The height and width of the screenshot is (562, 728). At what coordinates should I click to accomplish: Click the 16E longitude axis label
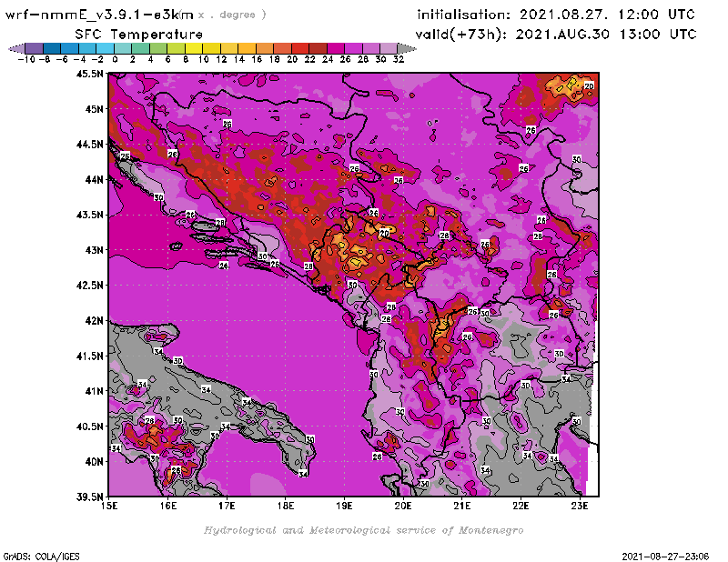click(168, 506)
